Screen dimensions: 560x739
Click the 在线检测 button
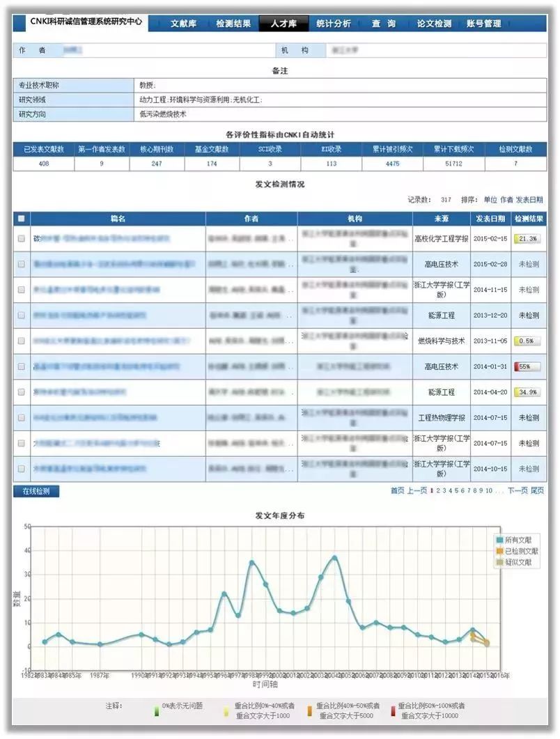(x=36, y=491)
